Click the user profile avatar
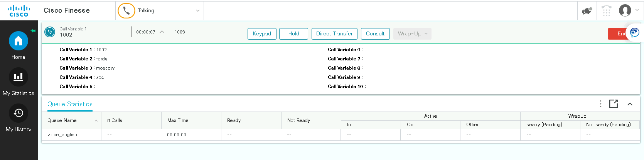 625,10
